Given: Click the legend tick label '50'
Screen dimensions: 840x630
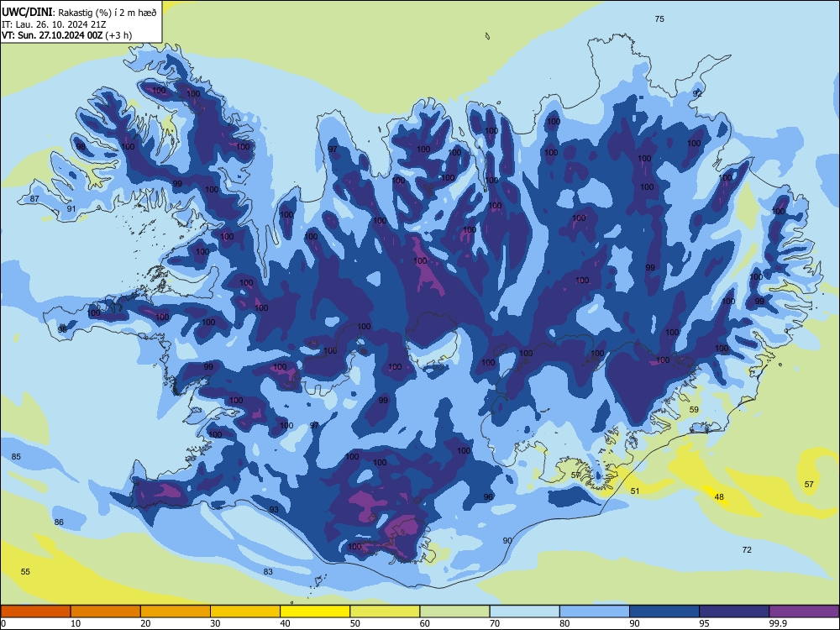Looking at the screenshot, I should pos(354,623).
